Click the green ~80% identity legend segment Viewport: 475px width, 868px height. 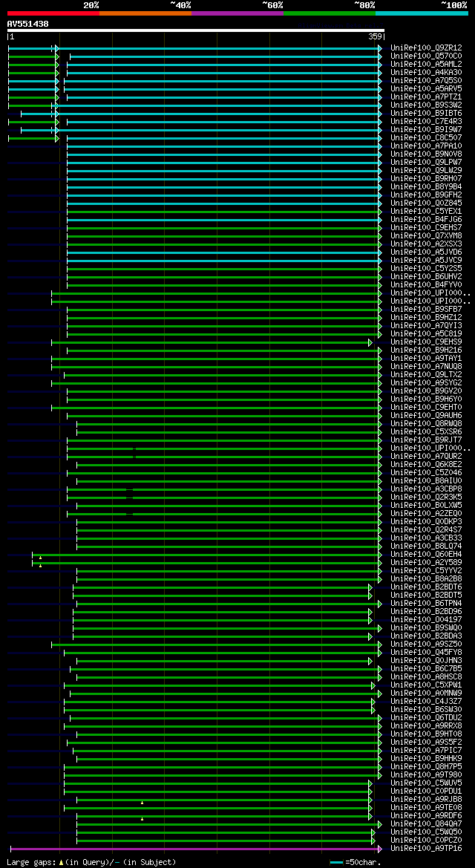click(330, 13)
